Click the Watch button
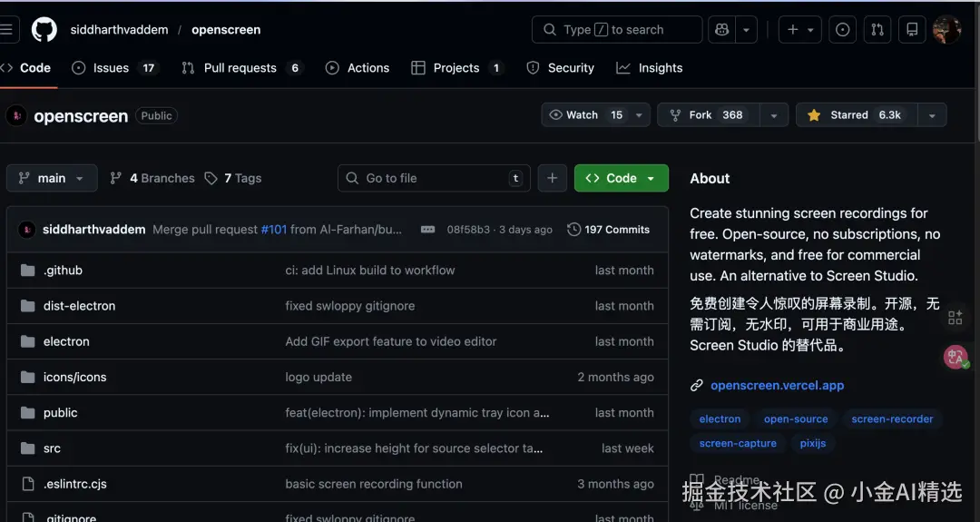The width and height of the screenshot is (980, 522). [585, 115]
